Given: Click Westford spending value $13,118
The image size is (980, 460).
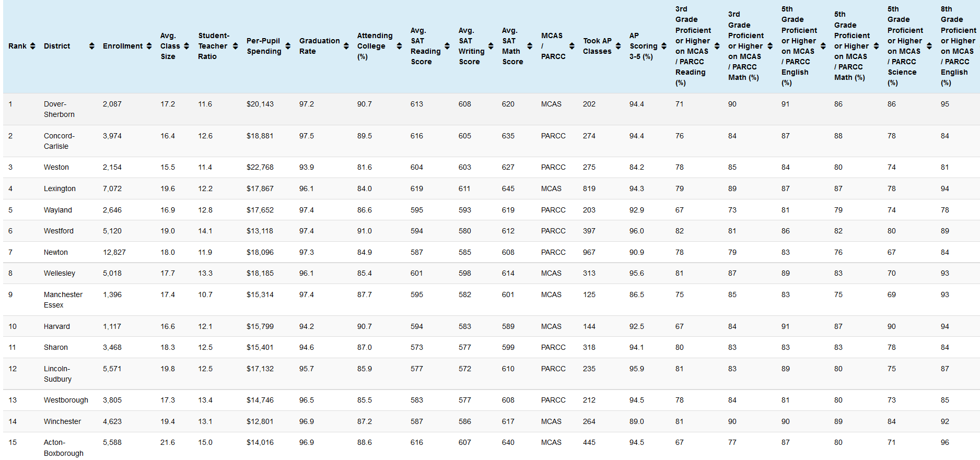Looking at the screenshot, I should pyautogui.click(x=260, y=231).
